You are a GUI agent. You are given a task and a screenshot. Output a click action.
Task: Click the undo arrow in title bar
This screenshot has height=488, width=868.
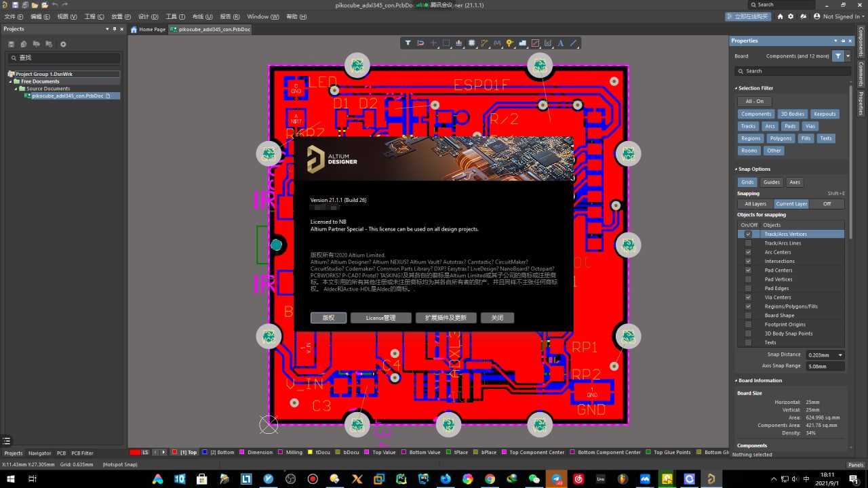(x=55, y=5)
